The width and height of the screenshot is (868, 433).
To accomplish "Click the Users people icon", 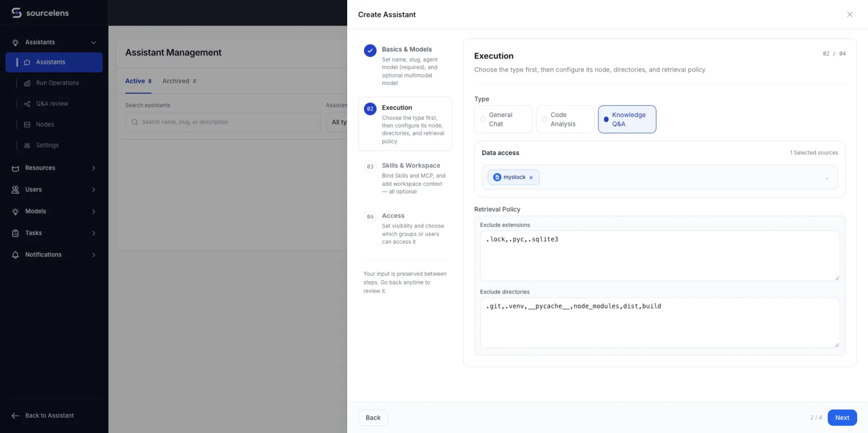I will pos(15,190).
